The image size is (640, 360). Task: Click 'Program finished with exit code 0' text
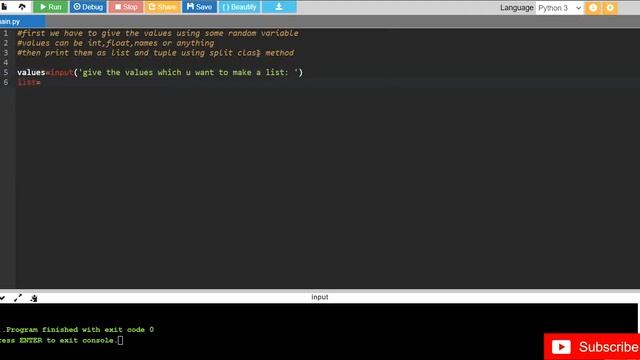(x=80, y=329)
